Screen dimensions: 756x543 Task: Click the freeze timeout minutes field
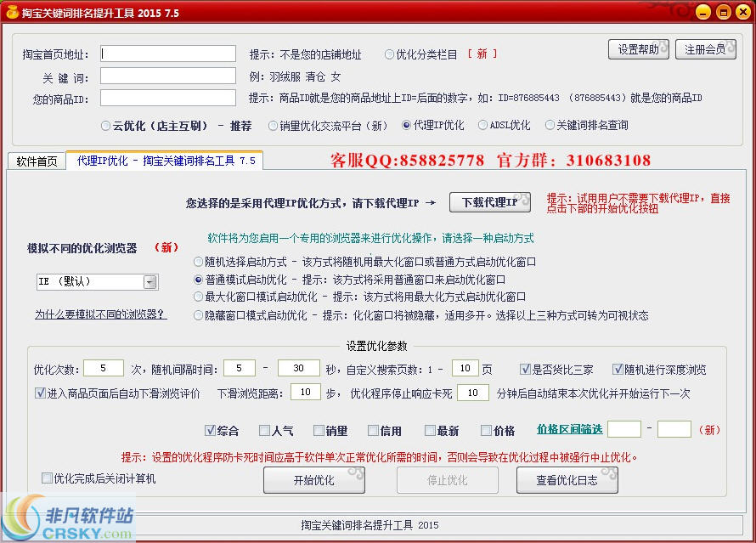473,393
